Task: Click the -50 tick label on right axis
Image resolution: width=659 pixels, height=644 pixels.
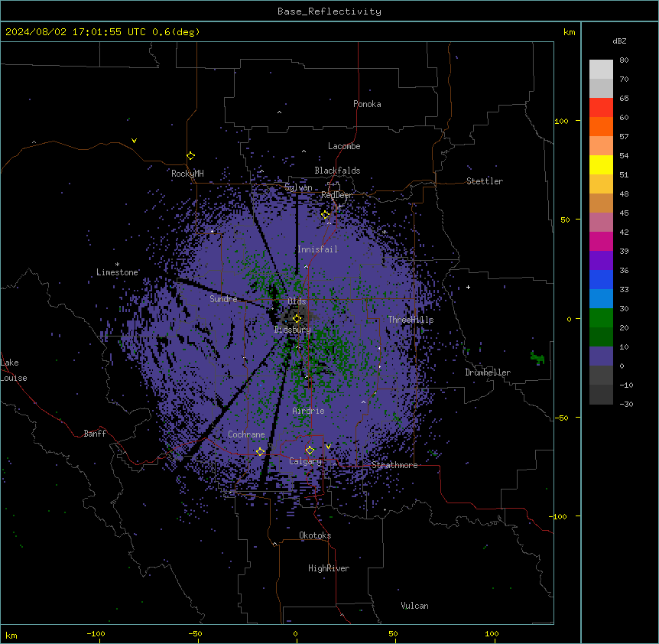Action: tap(561, 418)
